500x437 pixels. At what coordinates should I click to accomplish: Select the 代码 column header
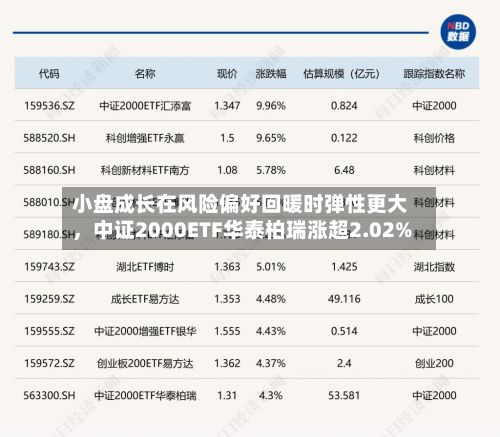49,73
